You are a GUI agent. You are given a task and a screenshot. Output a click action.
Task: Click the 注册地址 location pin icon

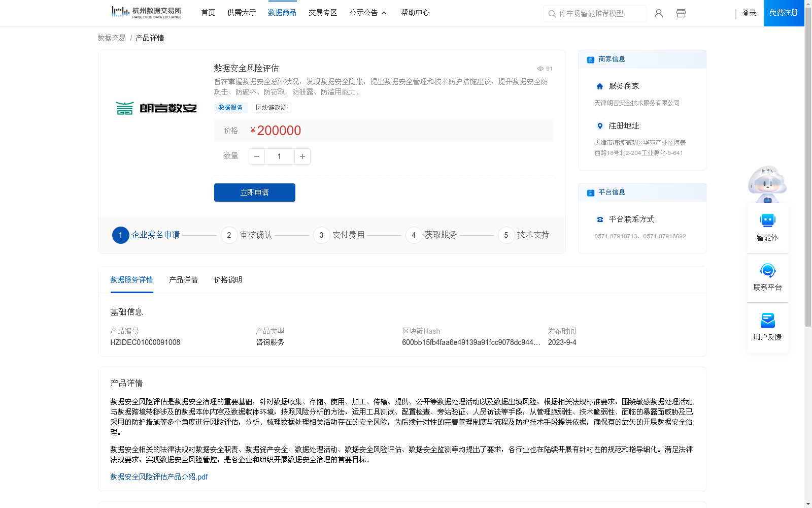point(600,126)
